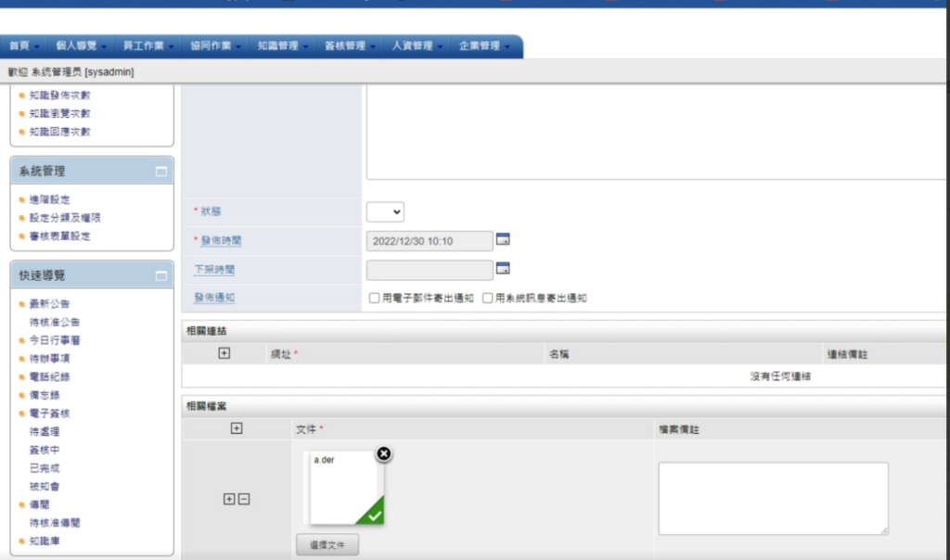Expand the 簽核管理 menu
Image resolution: width=950 pixels, height=560 pixels.
[350, 46]
